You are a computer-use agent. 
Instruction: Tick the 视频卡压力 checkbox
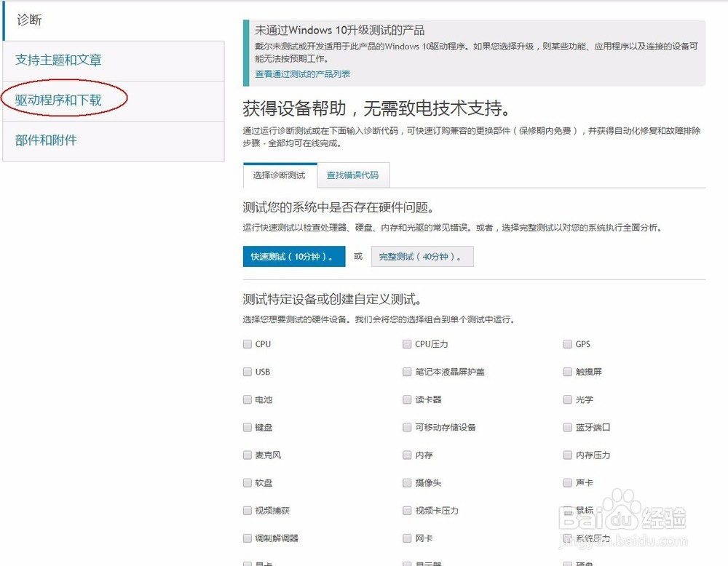pos(407,511)
